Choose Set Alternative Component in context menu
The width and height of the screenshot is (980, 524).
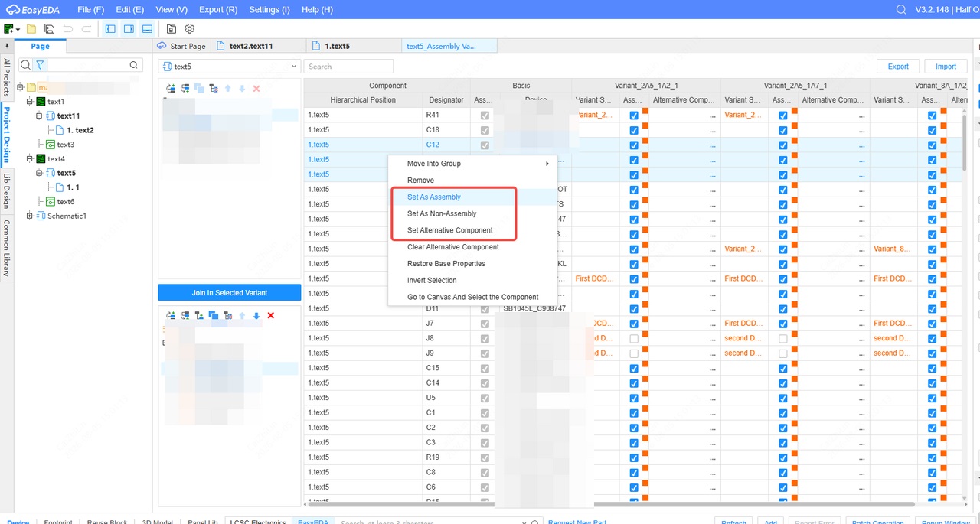coord(472,230)
